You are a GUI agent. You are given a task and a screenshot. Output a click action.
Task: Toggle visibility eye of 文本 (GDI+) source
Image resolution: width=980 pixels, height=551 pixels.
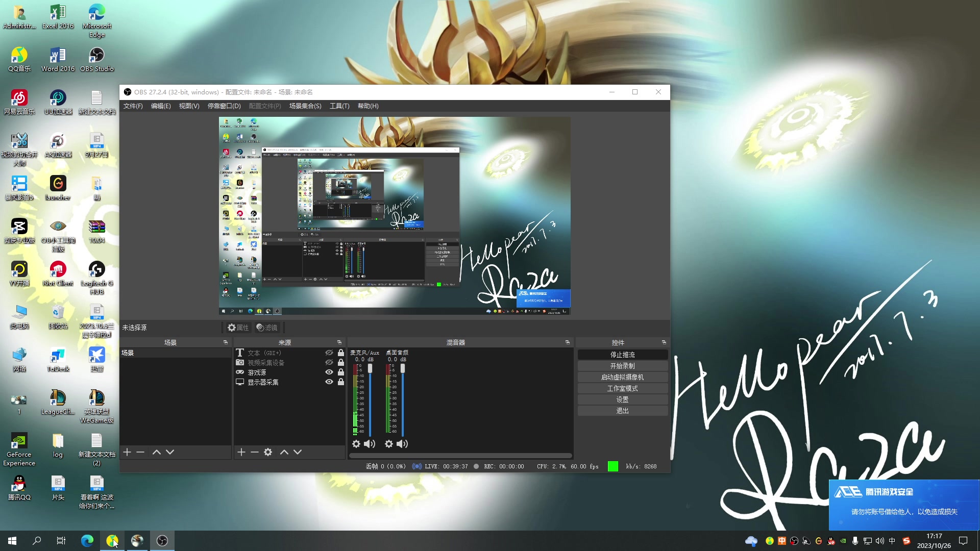pos(329,353)
